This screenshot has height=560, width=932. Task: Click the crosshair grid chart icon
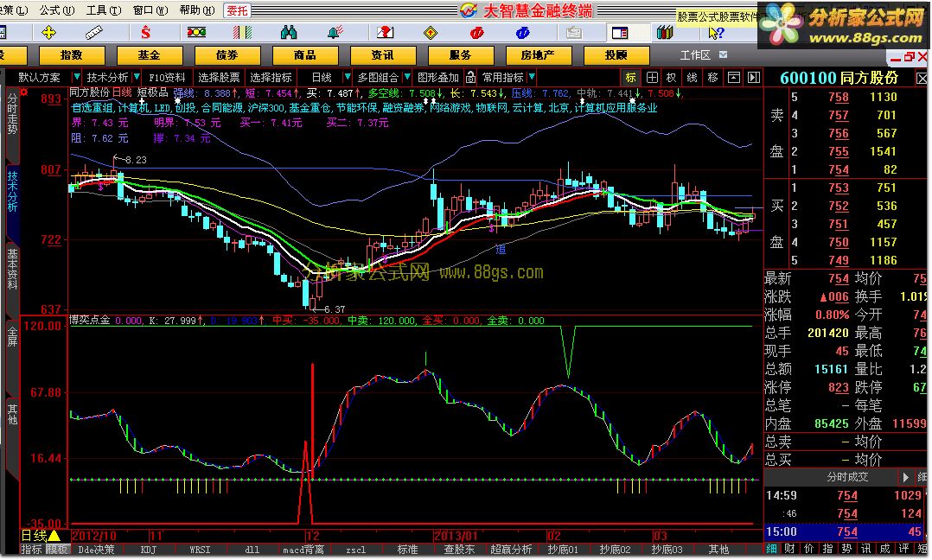[x=652, y=77]
